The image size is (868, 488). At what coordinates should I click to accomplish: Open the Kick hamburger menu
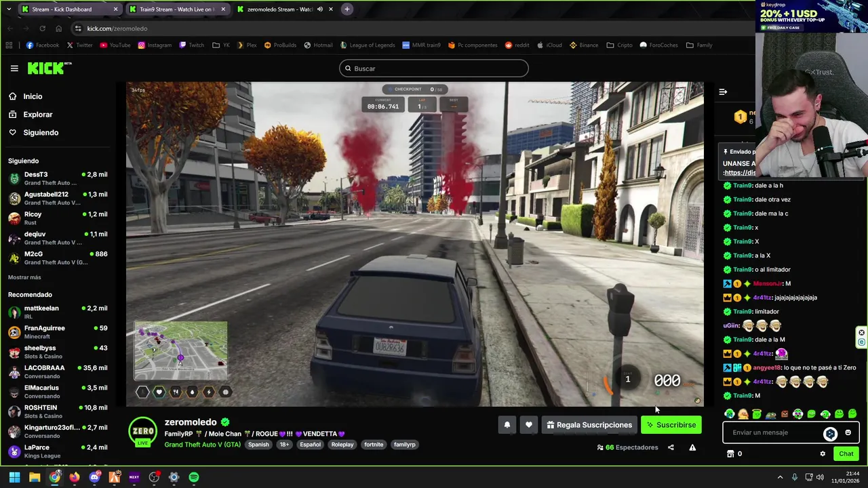14,68
